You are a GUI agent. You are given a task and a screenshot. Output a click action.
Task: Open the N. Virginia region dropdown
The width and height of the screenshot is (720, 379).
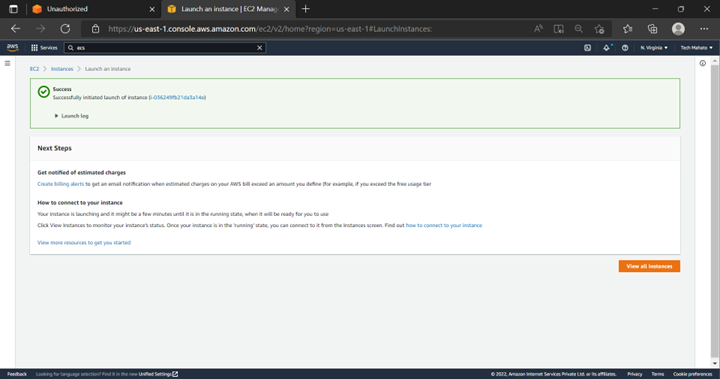tap(654, 48)
